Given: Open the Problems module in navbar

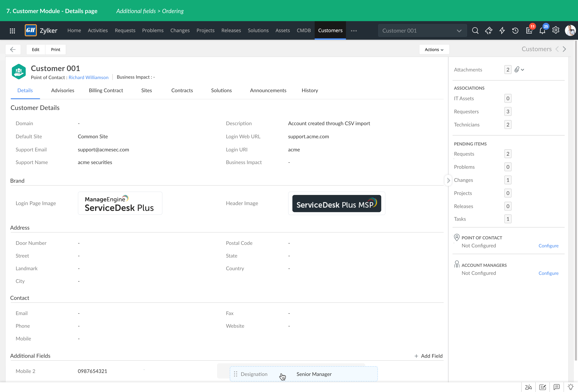Looking at the screenshot, I should pos(153,30).
